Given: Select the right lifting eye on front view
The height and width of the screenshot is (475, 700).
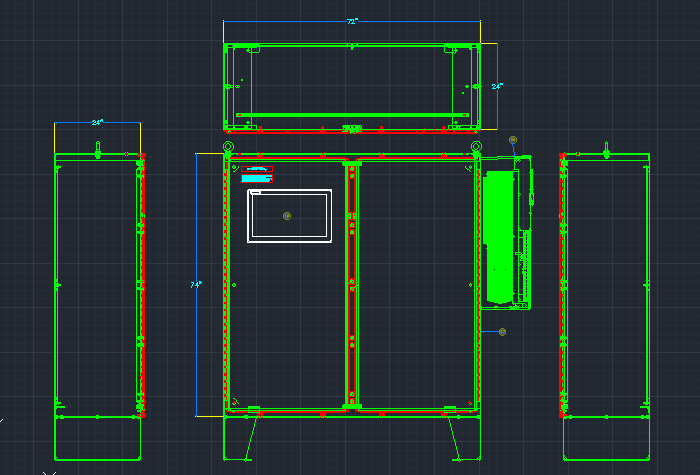Looking at the screenshot, I should pyautogui.click(x=476, y=148).
